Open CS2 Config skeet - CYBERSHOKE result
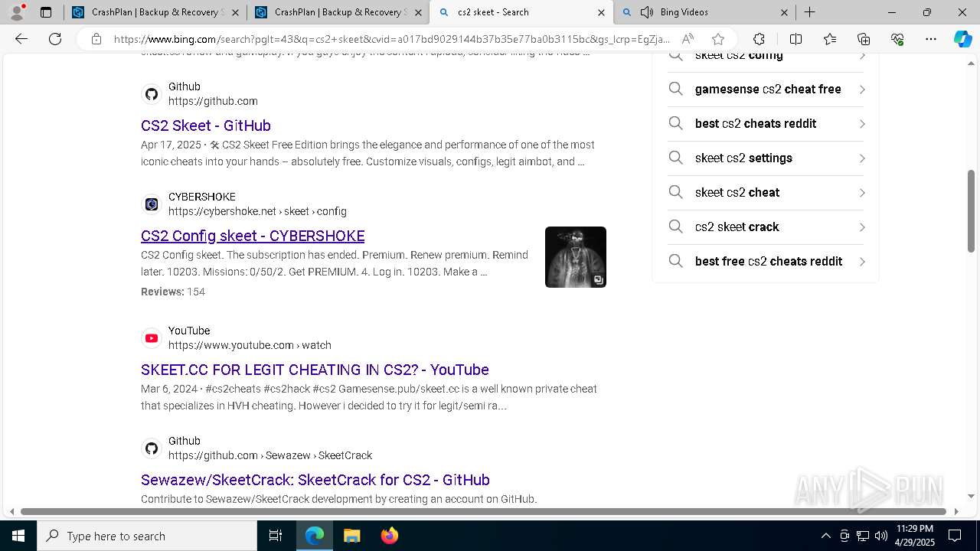980x551 pixels. pos(253,236)
